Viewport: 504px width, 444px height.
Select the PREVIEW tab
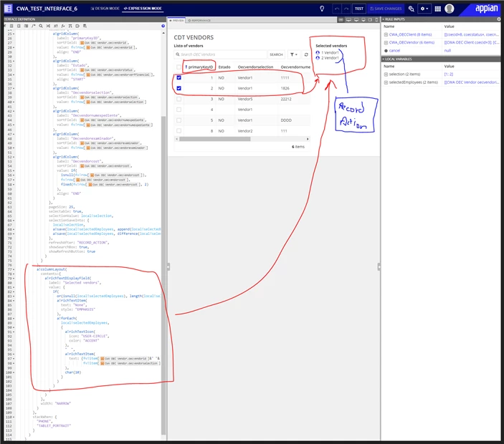tap(176, 20)
